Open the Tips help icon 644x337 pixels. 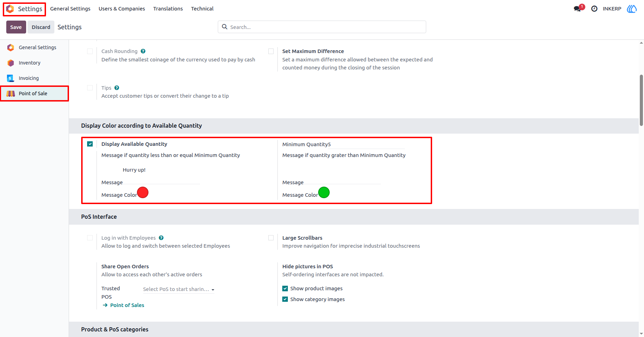(x=117, y=88)
